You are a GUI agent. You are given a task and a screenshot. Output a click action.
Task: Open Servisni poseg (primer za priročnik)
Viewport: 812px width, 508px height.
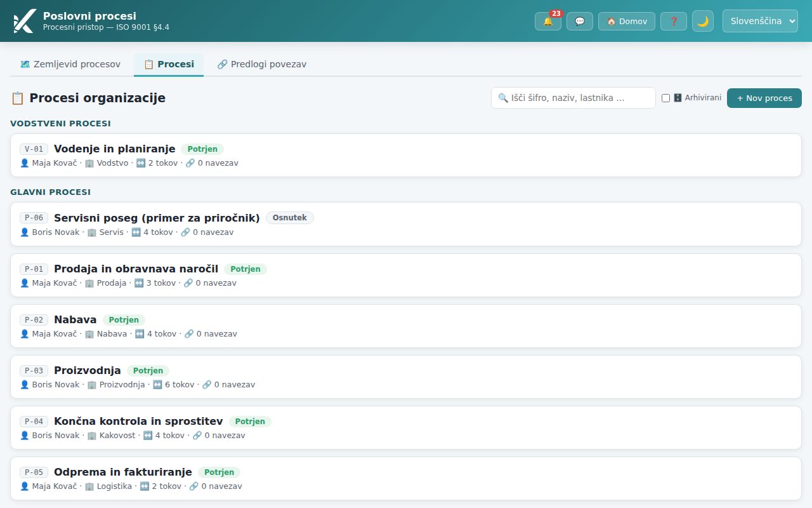[406, 224]
